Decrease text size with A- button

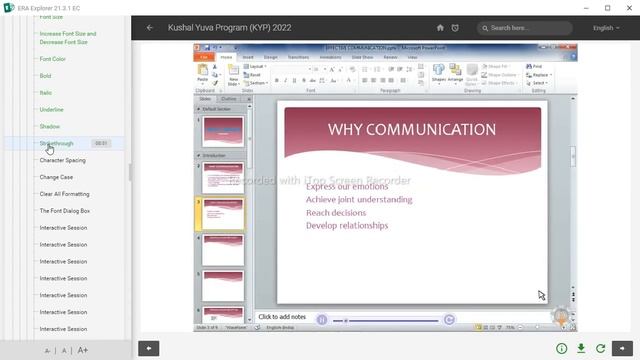pyautogui.click(x=48, y=351)
